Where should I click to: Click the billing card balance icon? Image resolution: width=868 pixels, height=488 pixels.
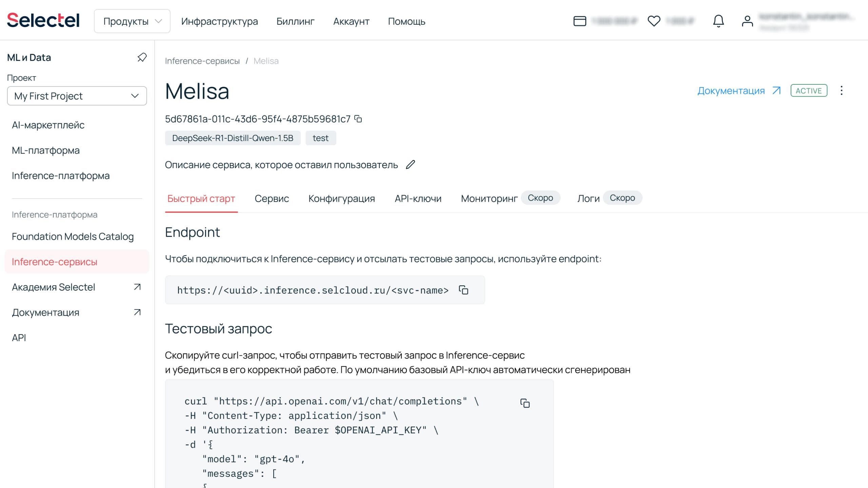pyautogui.click(x=580, y=21)
